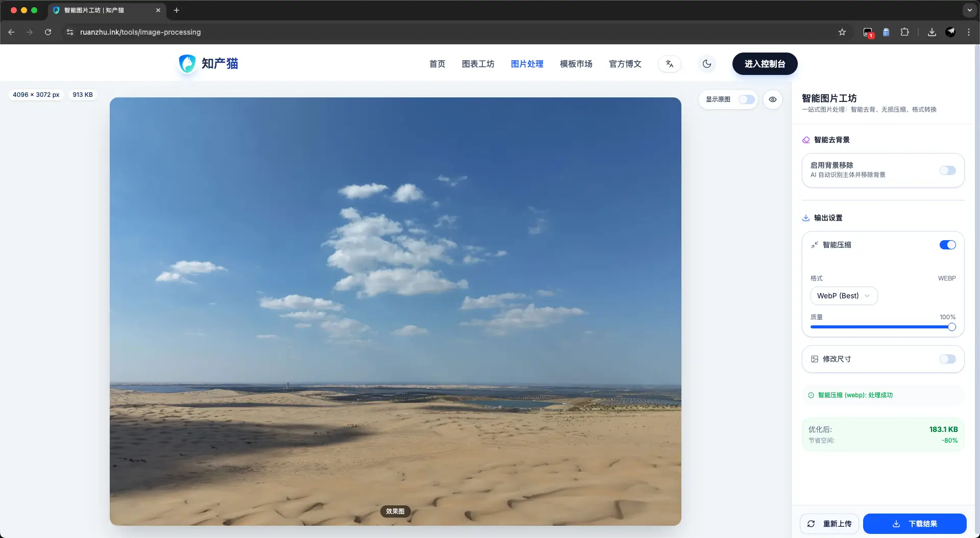Image resolution: width=980 pixels, height=538 pixels.
Task: Click the language translate icon
Action: pos(669,64)
